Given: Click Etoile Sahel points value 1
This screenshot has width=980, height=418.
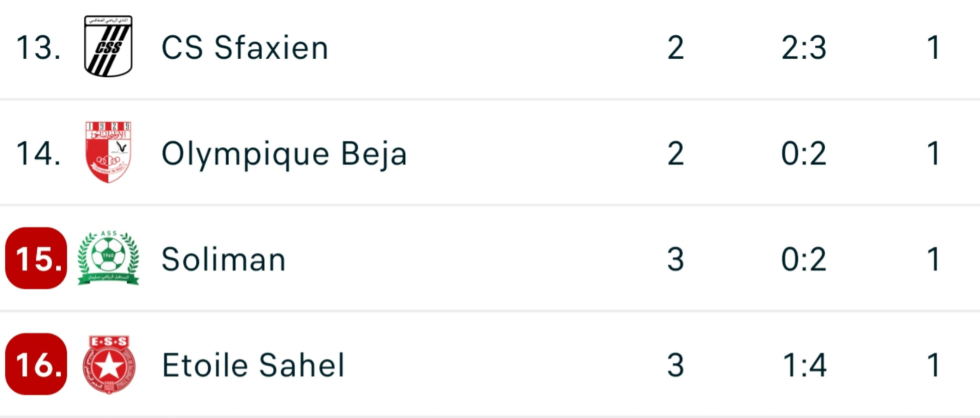Looking at the screenshot, I should [x=934, y=365].
